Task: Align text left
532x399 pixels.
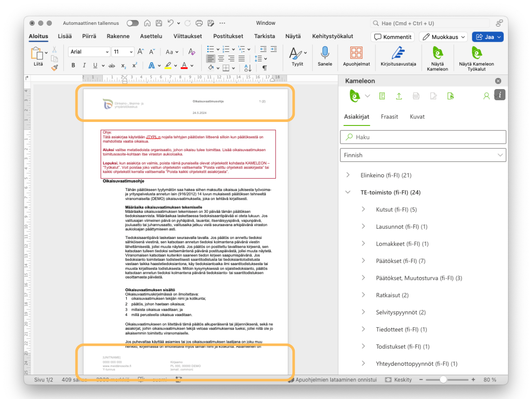Action: [210, 58]
